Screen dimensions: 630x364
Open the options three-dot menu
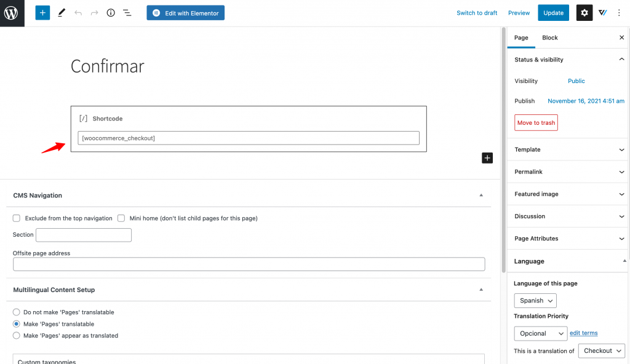619,13
